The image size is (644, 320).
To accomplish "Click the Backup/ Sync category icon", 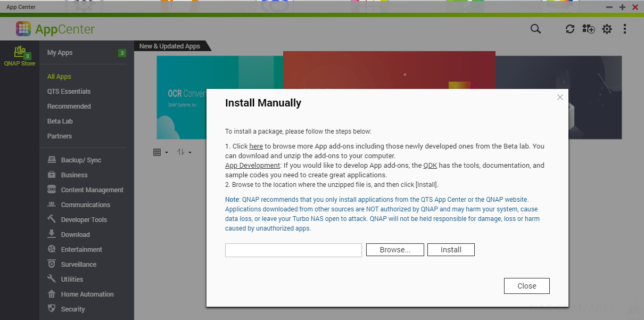I will [x=52, y=160].
